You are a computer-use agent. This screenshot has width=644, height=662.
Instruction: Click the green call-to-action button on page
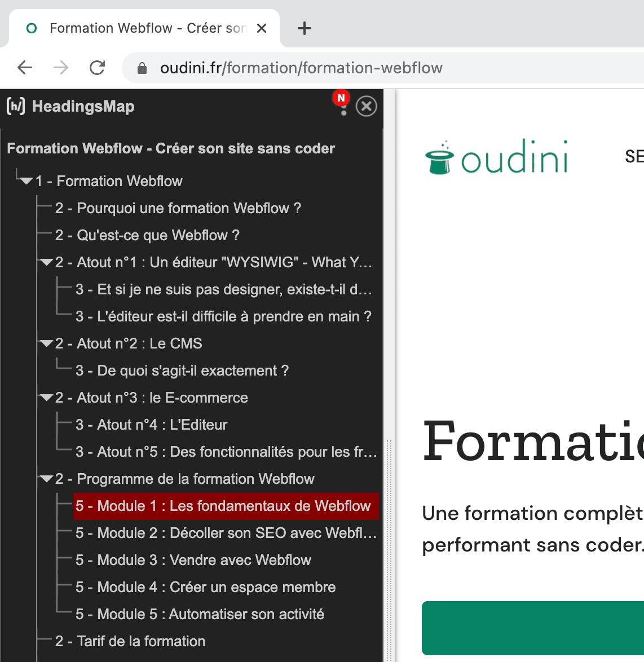pos(533,628)
